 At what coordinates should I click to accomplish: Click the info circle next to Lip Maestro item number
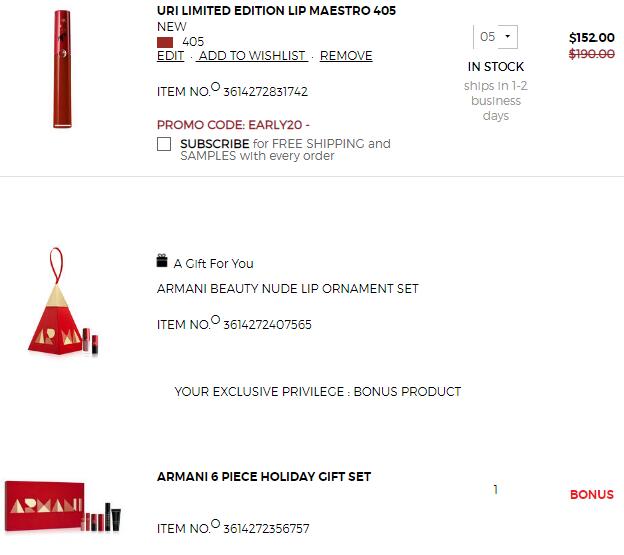pos(215,86)
